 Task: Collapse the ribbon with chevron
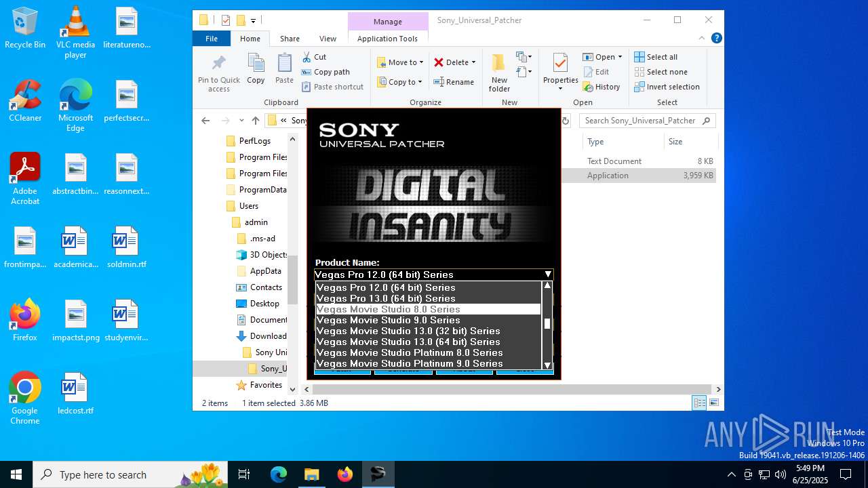click(702, 39)
